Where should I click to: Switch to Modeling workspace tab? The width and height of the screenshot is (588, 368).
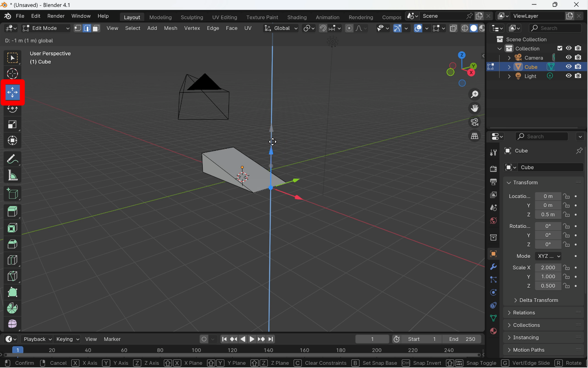pyautogui.click(x=161, y=17)
